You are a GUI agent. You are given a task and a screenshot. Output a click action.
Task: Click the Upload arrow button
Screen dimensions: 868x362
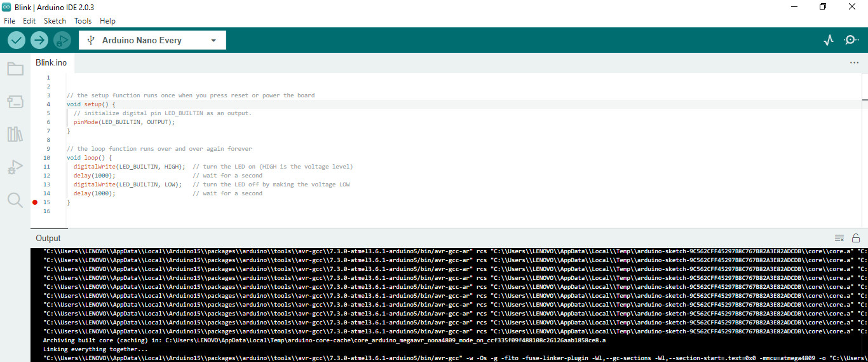click(x=39, y=40)
